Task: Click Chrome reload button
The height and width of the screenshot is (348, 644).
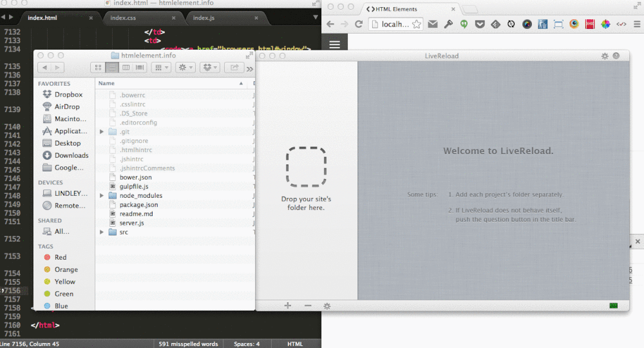Action: pos(359,24)
